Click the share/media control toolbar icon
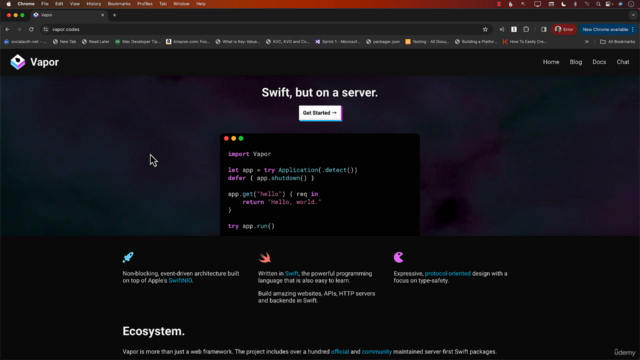640x360 pixels. click(502, 29)
